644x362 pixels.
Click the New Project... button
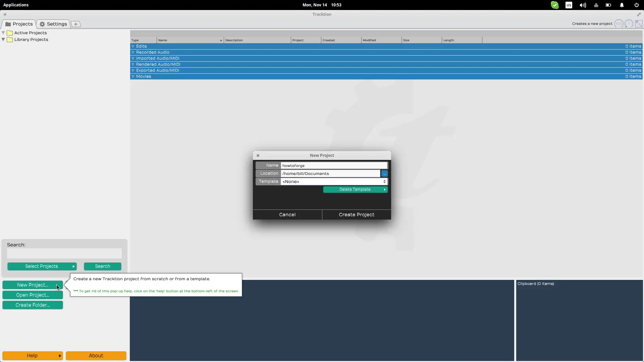click(33, 285)
